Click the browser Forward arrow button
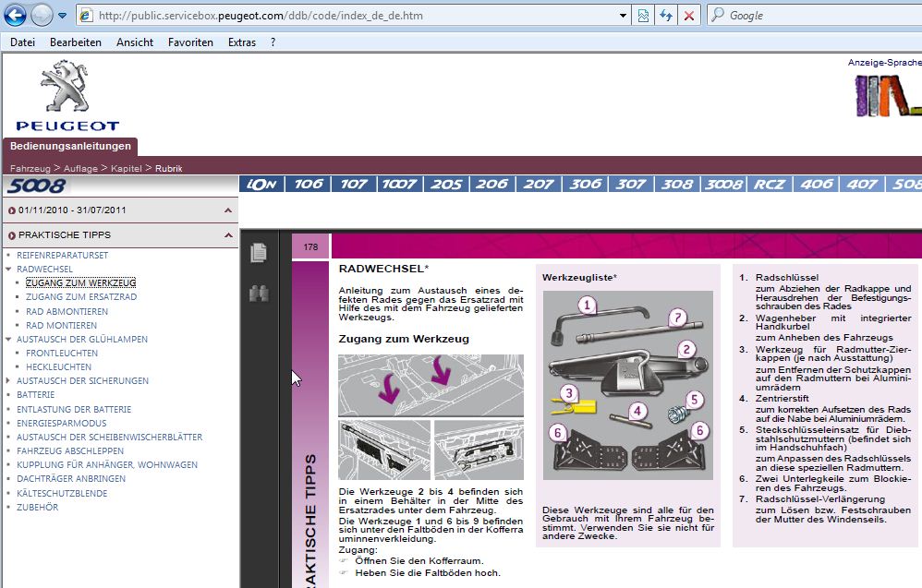 (42, 16)
